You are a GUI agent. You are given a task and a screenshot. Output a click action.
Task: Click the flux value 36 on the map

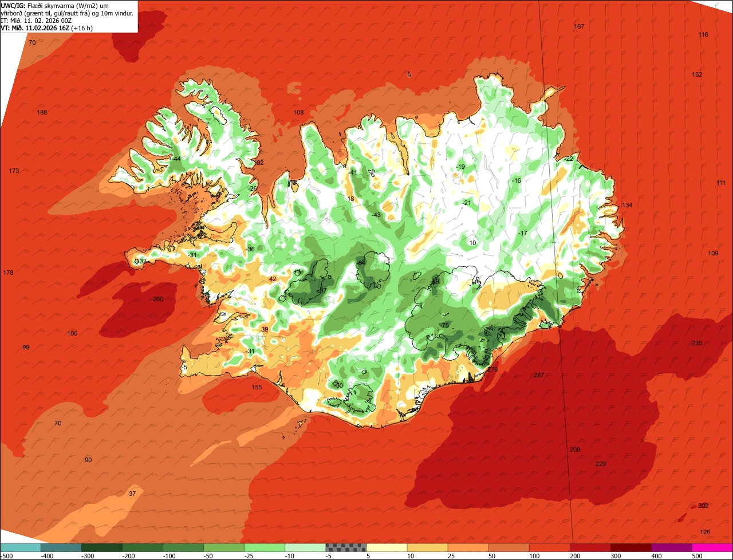click(251, 250)
